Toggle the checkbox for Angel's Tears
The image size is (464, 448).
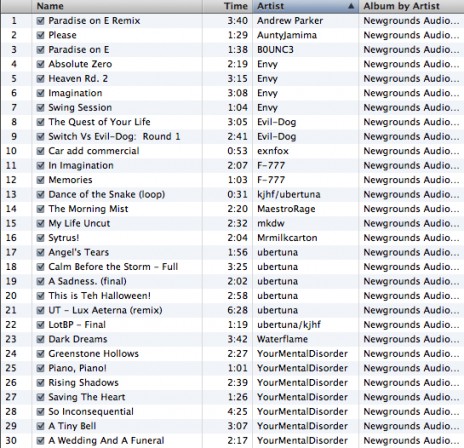(x=40, y=252)
